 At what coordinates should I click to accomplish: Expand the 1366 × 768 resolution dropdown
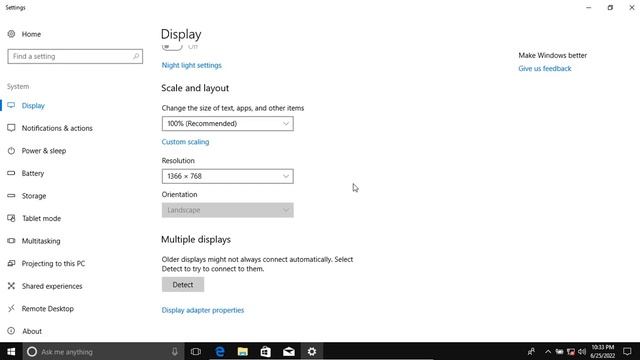pos(227,176)
